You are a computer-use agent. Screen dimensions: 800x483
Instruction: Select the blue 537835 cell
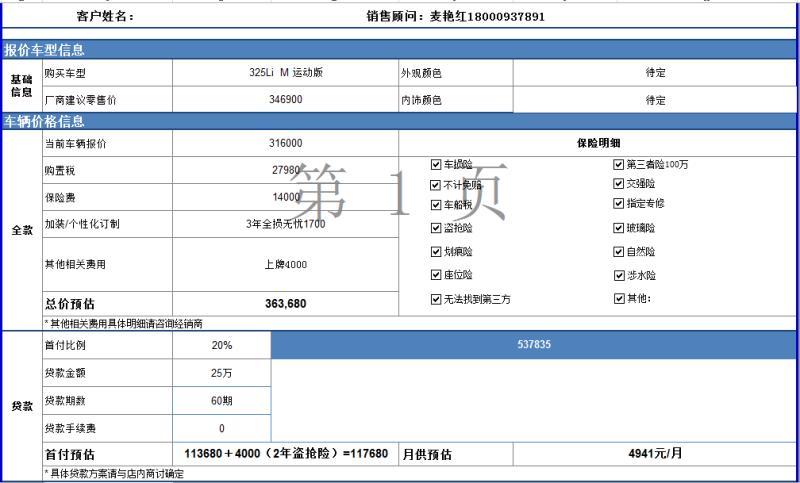[x=534, y=345]
